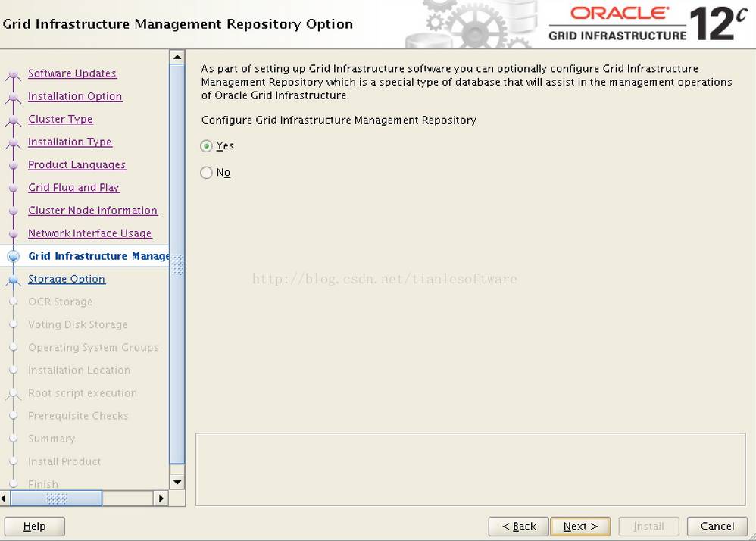Click the grayed OCR Storage step
The width and height of the screenshot is (756, 541).
click(x=61, y=302)
